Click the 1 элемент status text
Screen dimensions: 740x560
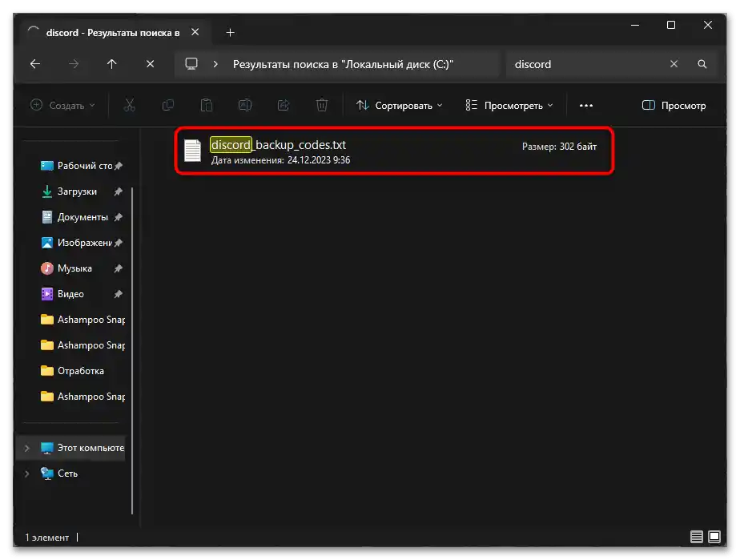46,538
